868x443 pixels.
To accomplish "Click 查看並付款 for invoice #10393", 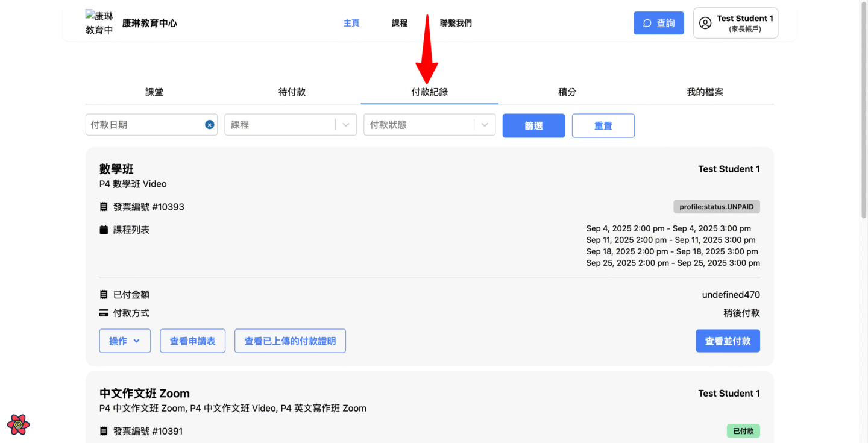I will [728, 341].
